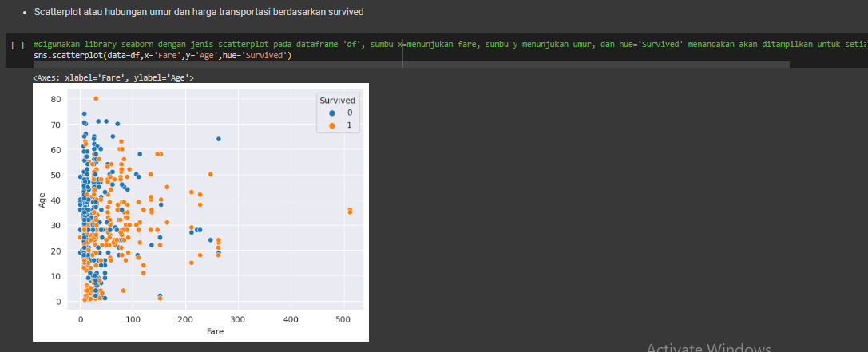Click the Activate Windows watermark text

(x=708, y=348)
